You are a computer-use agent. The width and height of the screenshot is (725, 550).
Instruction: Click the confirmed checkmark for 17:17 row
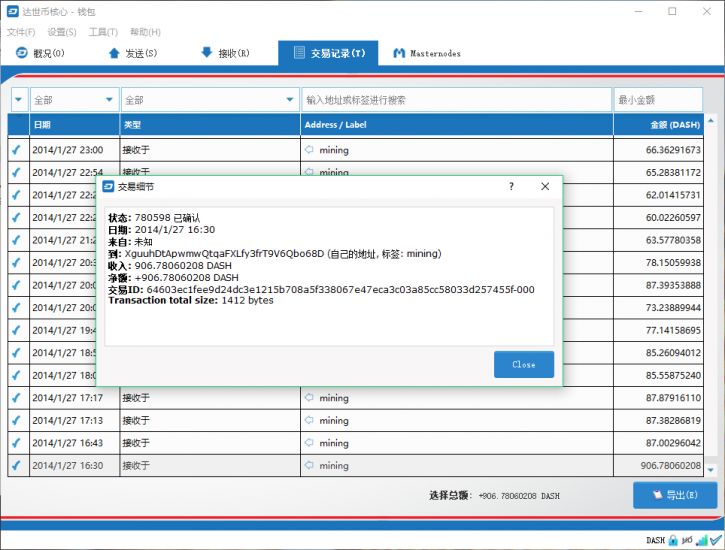pos(17,397)
